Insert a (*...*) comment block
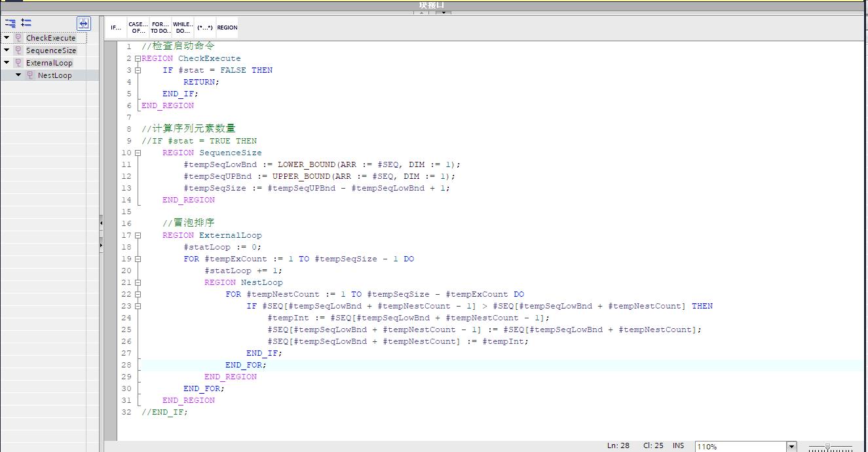 coord(205,28)
